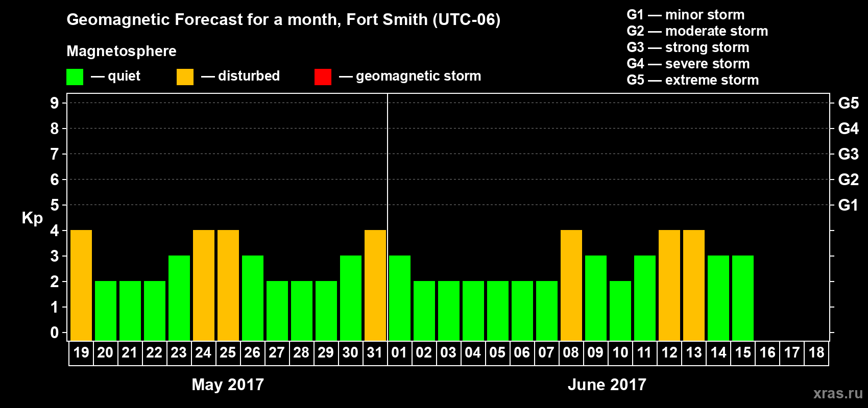Screen dimensions: 868x408
Task: Select the orange bar for June 08
Action: [571, 286]
